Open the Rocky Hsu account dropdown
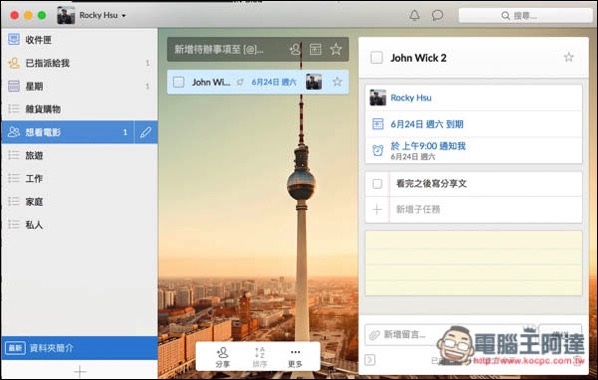The width and height of the screenshot is (598, 380). [102, 15]
